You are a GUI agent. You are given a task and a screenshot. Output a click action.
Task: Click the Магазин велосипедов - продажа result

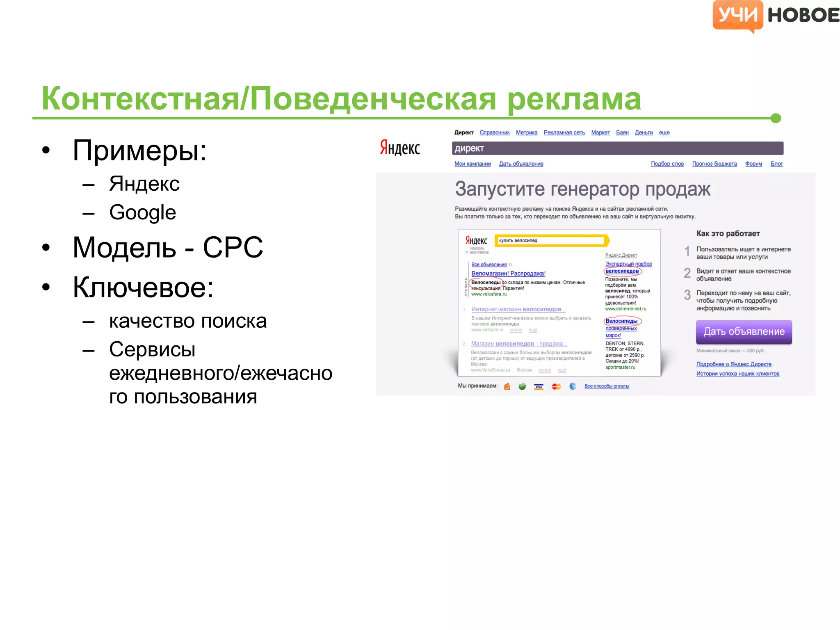point(519,344)
